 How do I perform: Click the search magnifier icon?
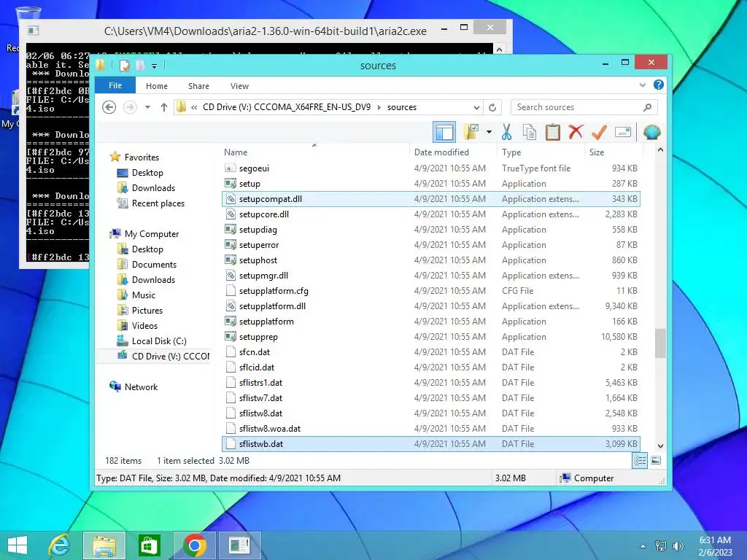tap(648, 107)
